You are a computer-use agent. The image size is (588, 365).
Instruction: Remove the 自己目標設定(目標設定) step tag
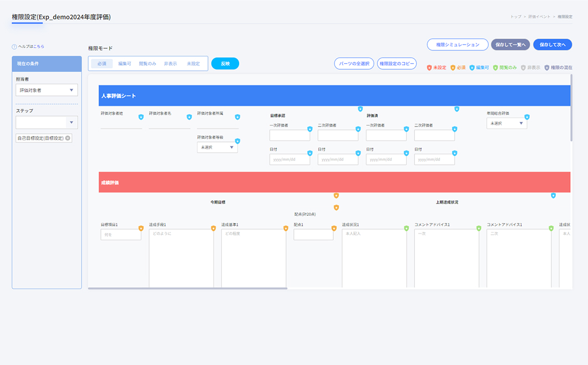pos(68,138)
